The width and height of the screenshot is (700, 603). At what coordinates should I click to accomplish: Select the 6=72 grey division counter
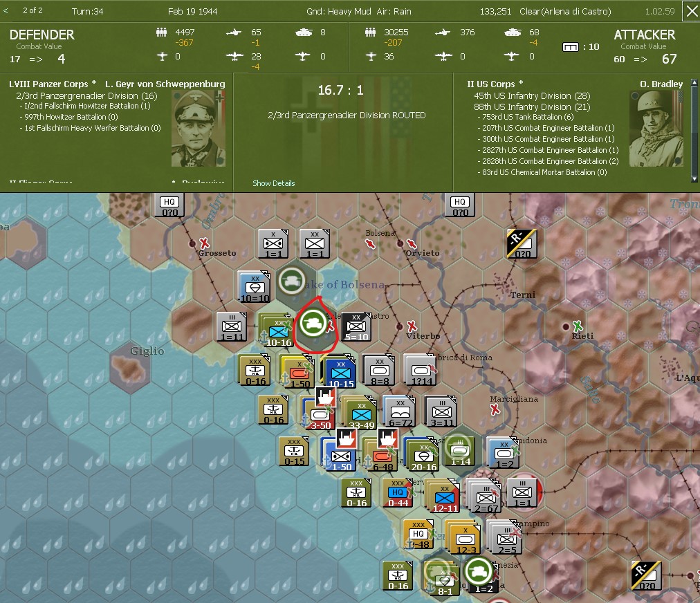click(400, 411)
